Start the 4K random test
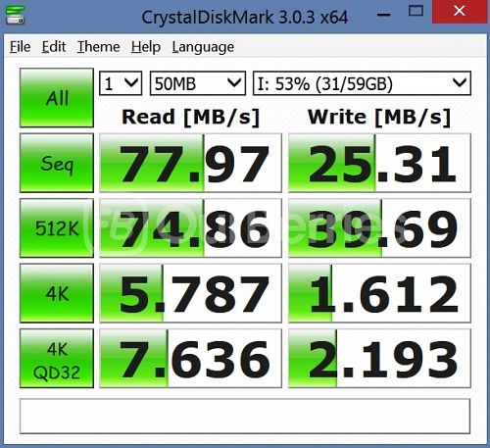The height and width of the screenshot is (448, 490). coord(57,293)
